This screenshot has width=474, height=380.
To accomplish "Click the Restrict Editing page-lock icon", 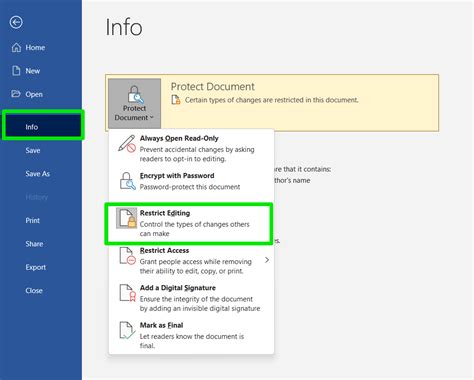I will pyautogui.click(x=127, y=218).
